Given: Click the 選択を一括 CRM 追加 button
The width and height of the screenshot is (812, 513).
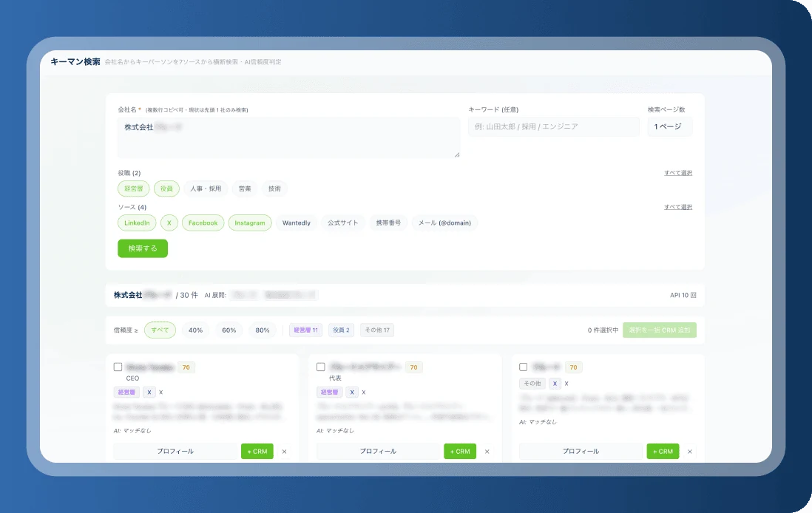Looking at the screenshot, I should point(659,330).
